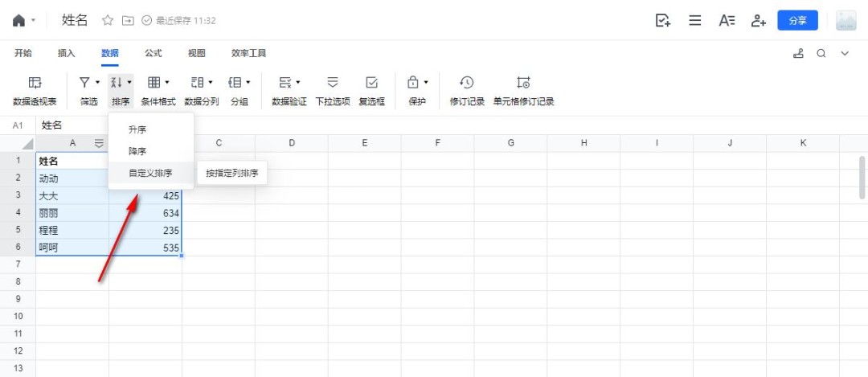Star this document as favorite
Screen dimensions: 868x377
107,20
